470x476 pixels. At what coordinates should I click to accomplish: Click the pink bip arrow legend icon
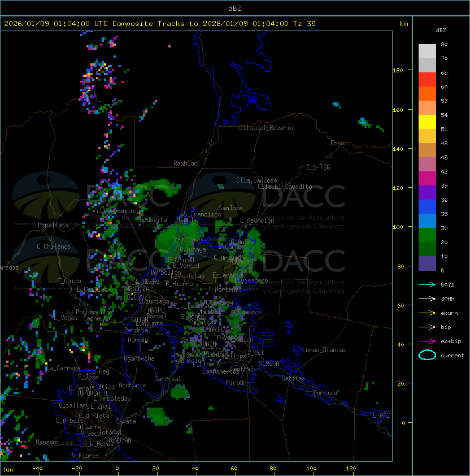[x=427, y=327]
